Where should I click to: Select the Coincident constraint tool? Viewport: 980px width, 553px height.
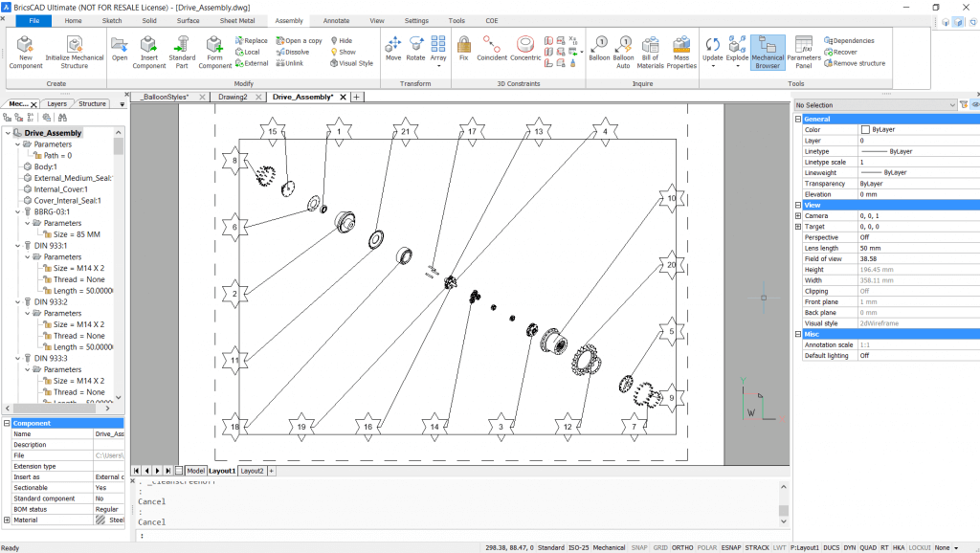pyautogui.click(x=492, y=50)
